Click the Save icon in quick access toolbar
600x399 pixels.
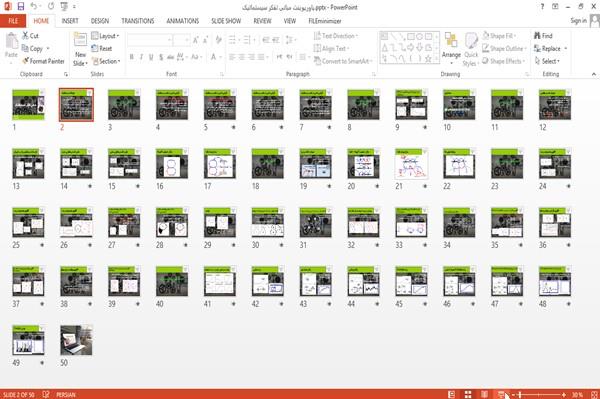21,7
